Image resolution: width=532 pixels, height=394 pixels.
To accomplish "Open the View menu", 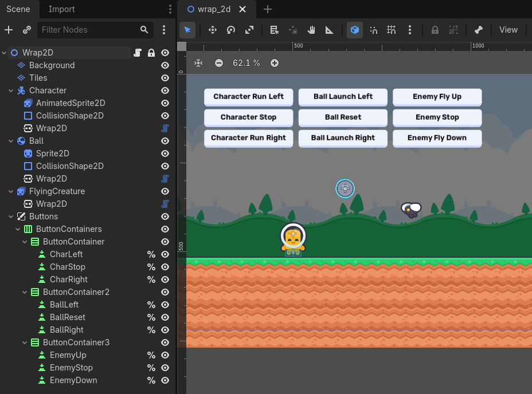I will point(508,30).
